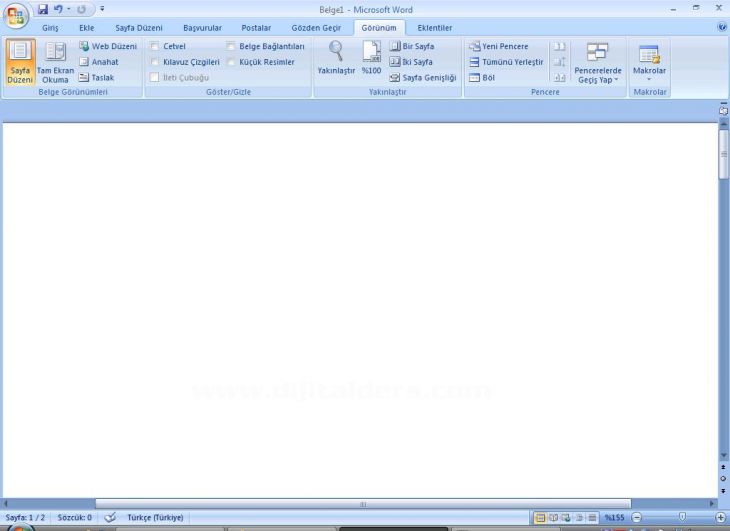Open the Eklentiler tab
The height and width of the screenshot is (531, 730).
[435, 28]
